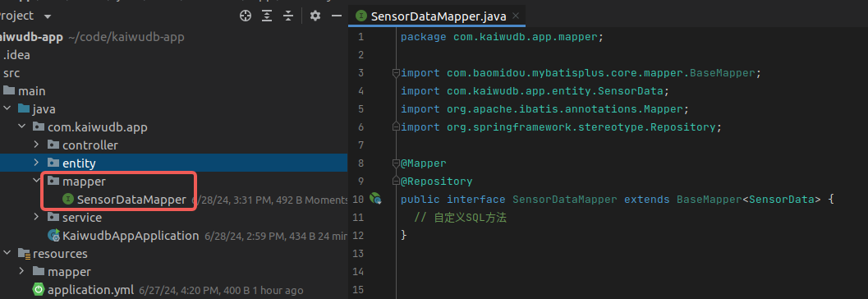Click the KaiwudbAppApplication run class icon
The image size is (868, 299).
pos(53,235)
